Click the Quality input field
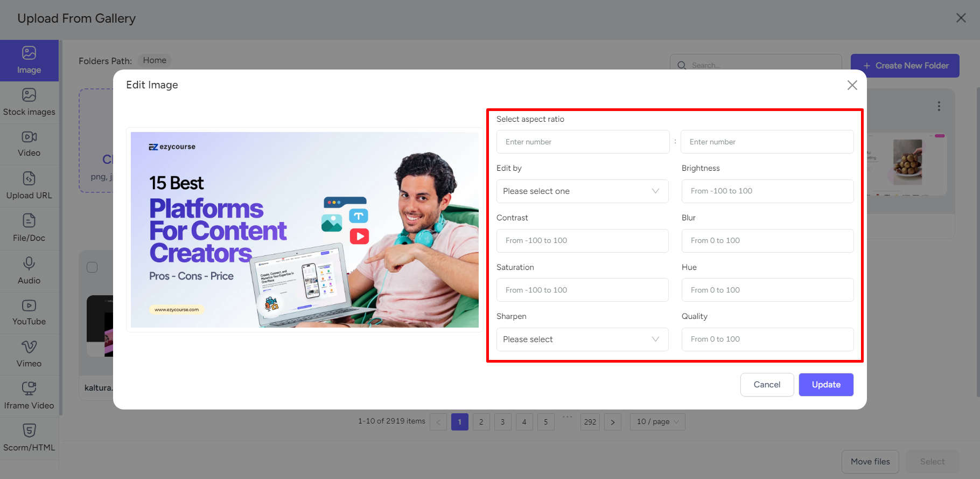Image resolution: width=980 pixels, height=479 pixels. (767, 339)
